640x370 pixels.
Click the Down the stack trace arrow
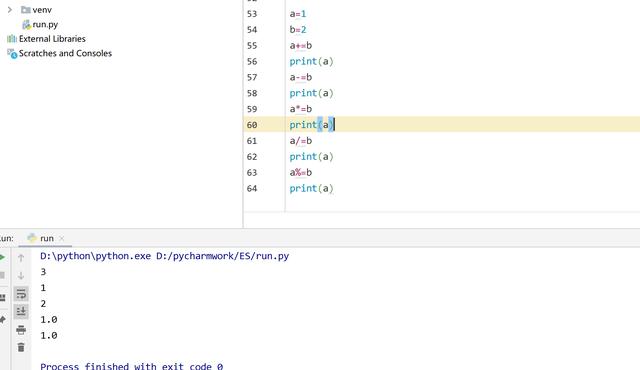pyautogui.click(x=21, y=276)
